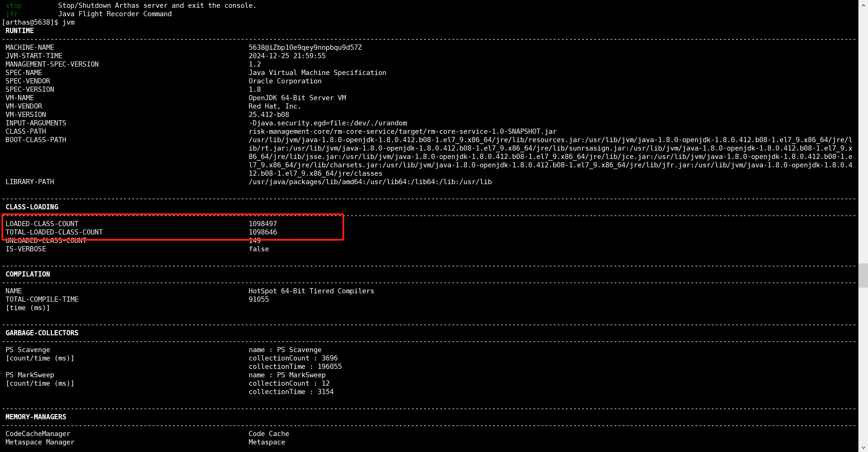The width and height of the screenshot is (868, 452).
Task: Click the LOADED-CLASS-COUNT value 1098497
Action: (263, 224)
